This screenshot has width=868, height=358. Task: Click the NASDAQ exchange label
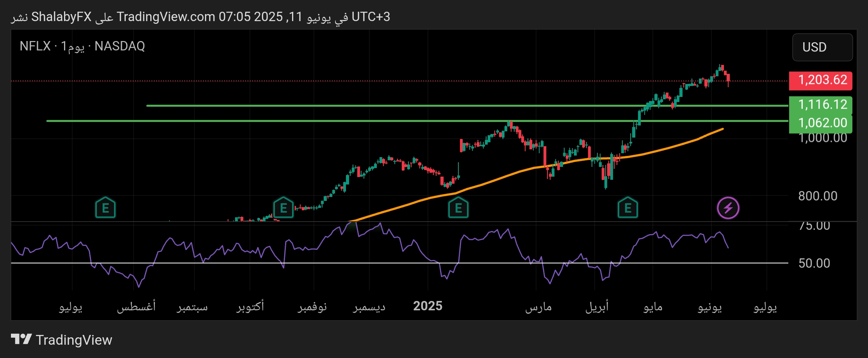119,46
